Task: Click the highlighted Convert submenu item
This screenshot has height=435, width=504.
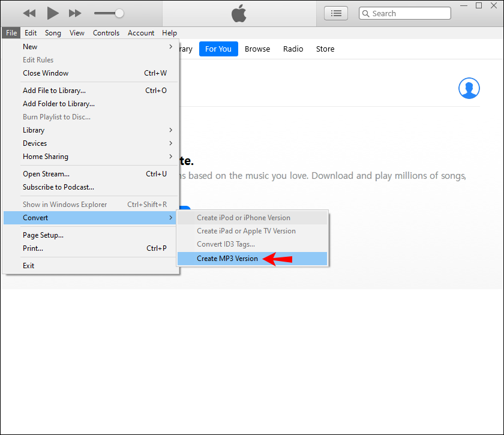Action: pyautogui.click(x=90, y=218)
